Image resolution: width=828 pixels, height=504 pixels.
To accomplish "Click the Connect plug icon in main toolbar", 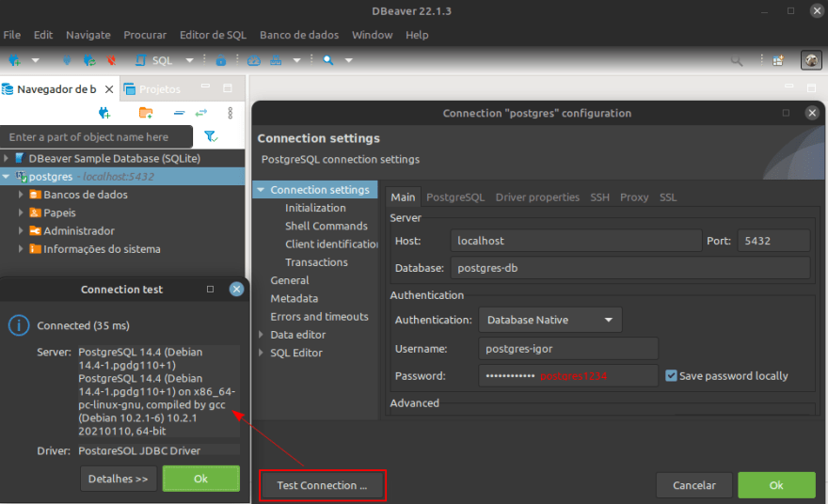I will (x=67, y=60).
